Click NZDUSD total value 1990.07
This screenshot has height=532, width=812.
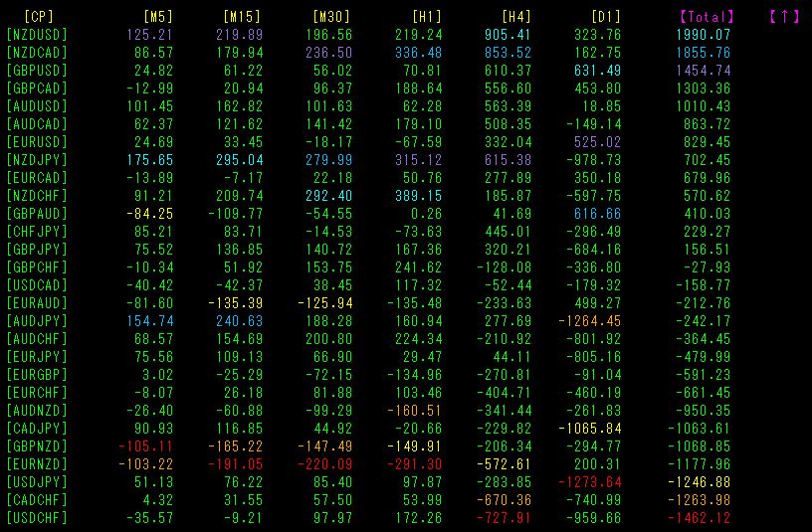pos(704,35)
